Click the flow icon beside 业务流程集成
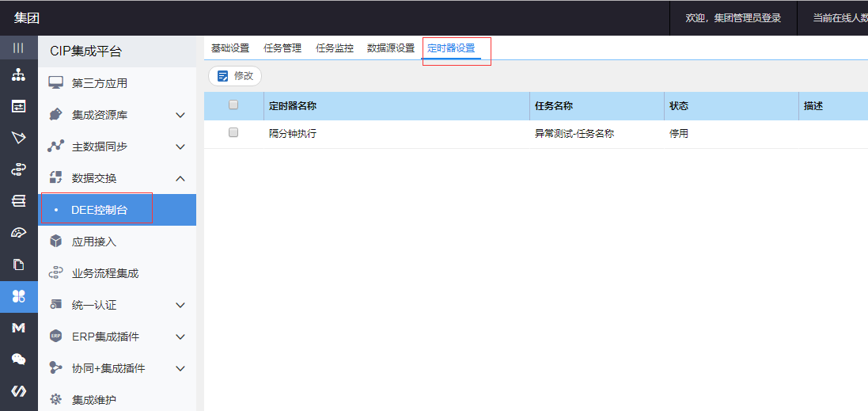Screen dimensions: 868x411 click(x=55, y=273)
